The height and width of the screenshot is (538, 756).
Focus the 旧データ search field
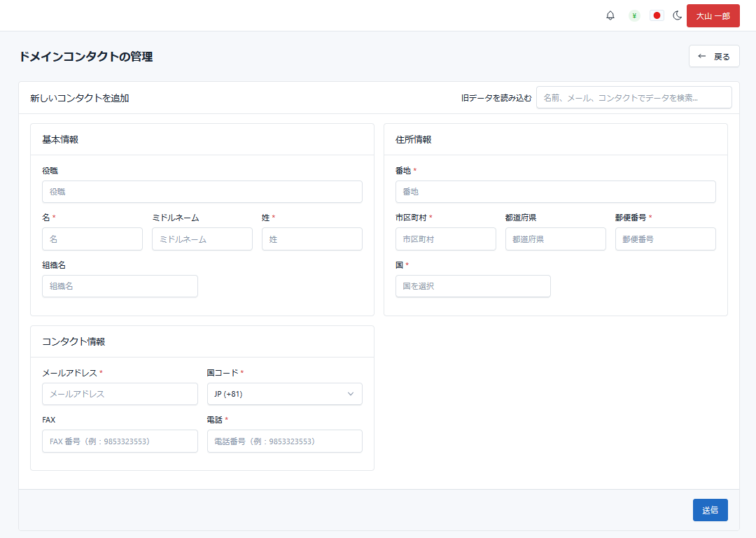coord(633,98)
